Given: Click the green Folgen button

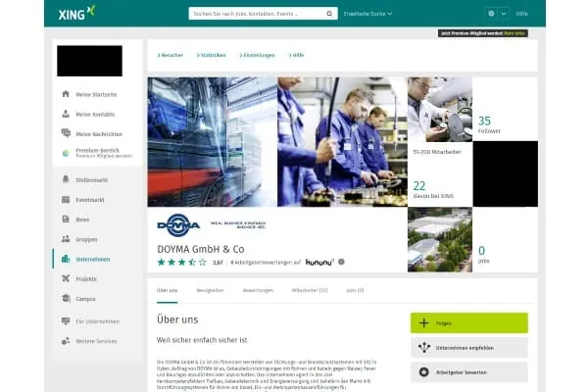Looking at the screenshot, I should [x=468, y=321].
